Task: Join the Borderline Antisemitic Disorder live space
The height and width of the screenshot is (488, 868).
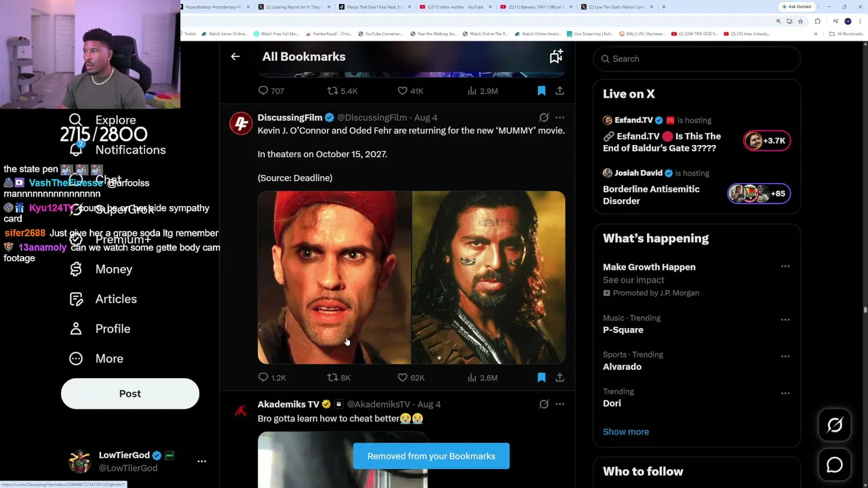Action: pyautogui.click(x=696, y=187)
